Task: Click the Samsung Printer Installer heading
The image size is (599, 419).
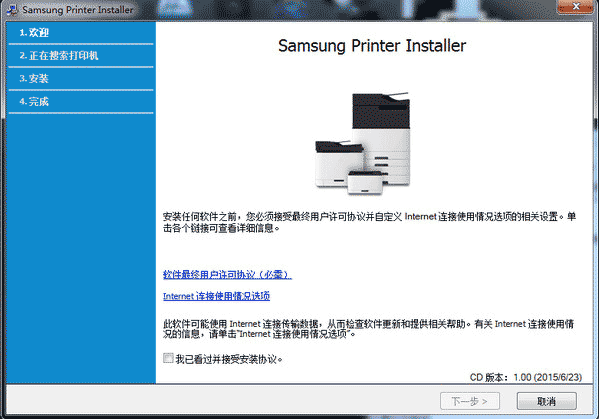Action: 372,46
